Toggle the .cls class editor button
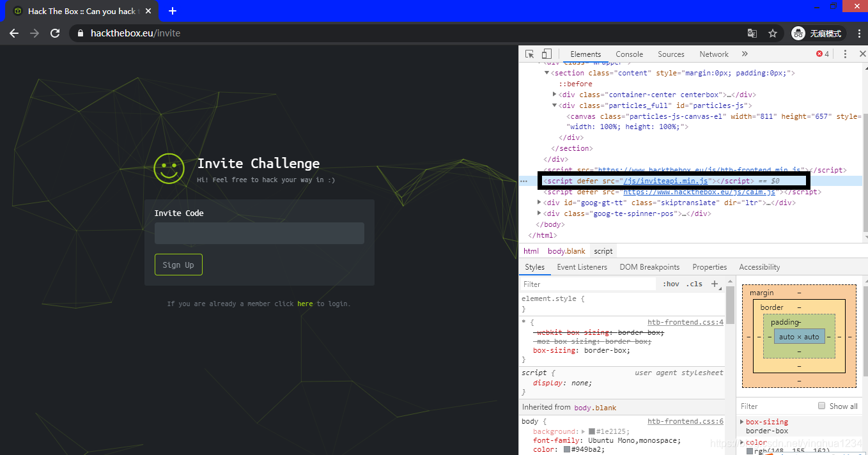Image resolution: width=868 pixels, height=455 pixels. click(x=694, y=284)
